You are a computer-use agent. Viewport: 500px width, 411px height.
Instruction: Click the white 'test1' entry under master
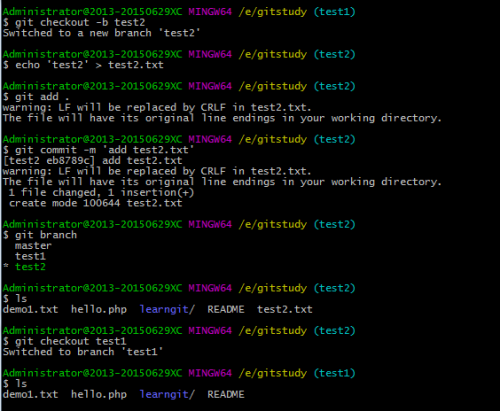(x=30, y=256)
